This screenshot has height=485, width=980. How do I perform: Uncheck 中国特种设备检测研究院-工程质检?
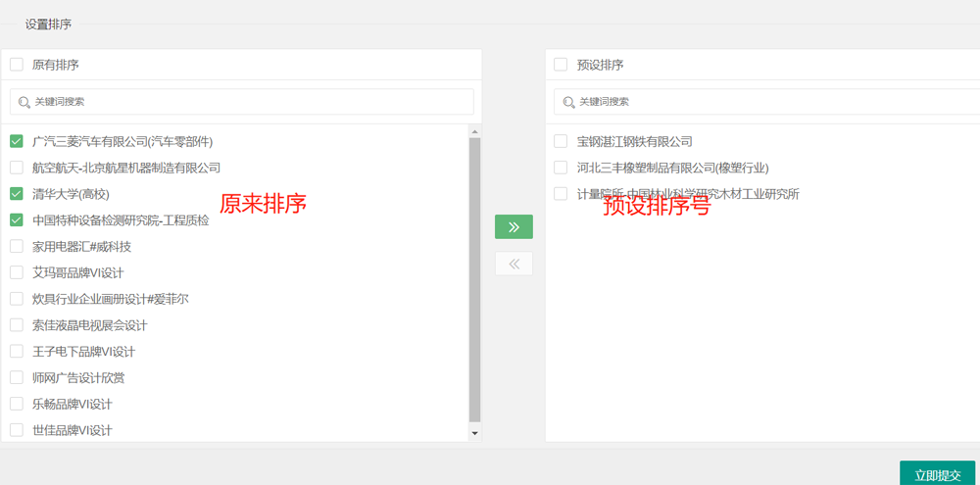point(17,220)
